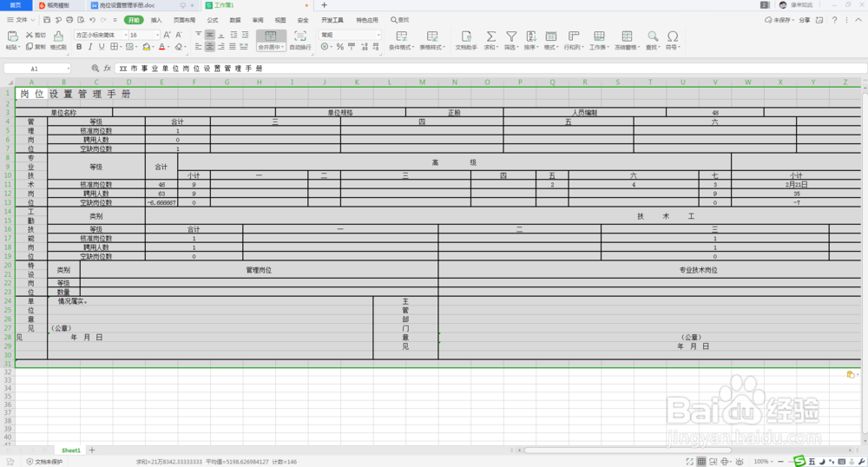868x467 pixels.
Task: Click the Filter (筛选) funnel icon
Action: [x=511, y=36]
